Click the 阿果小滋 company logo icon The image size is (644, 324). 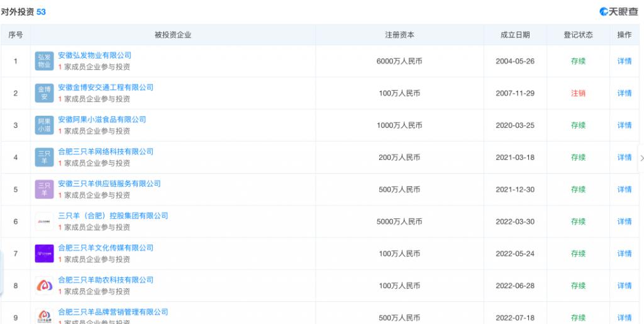pos(44,125)
